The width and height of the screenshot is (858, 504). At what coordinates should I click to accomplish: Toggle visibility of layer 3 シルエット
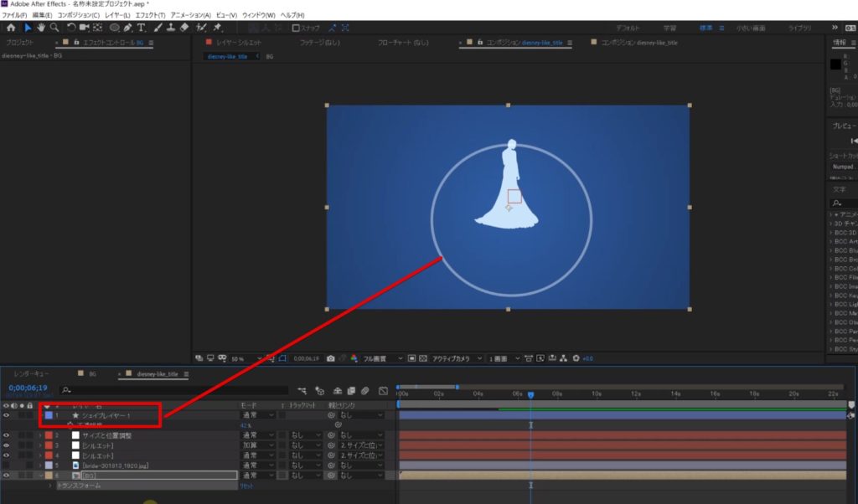point(6,445)
